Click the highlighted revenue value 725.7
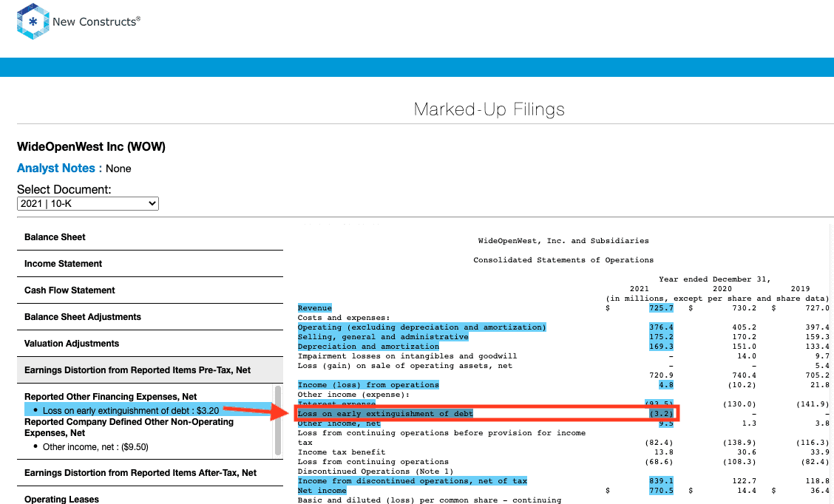 point(661,308)
